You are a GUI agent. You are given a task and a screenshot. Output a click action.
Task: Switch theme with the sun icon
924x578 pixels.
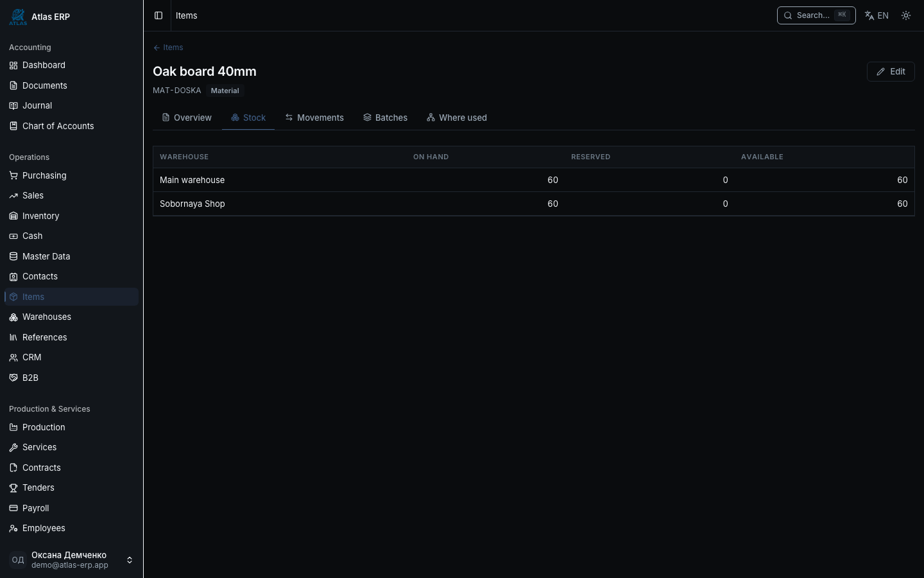click(906, 15)
